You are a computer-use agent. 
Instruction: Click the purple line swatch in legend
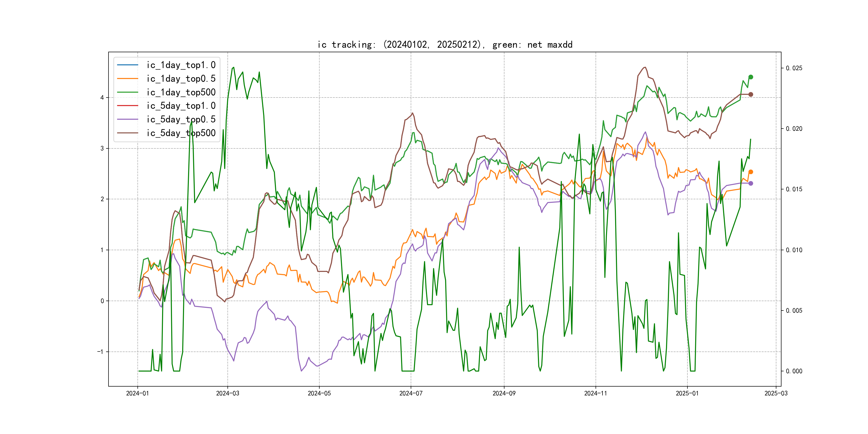[x=127, y=119]
